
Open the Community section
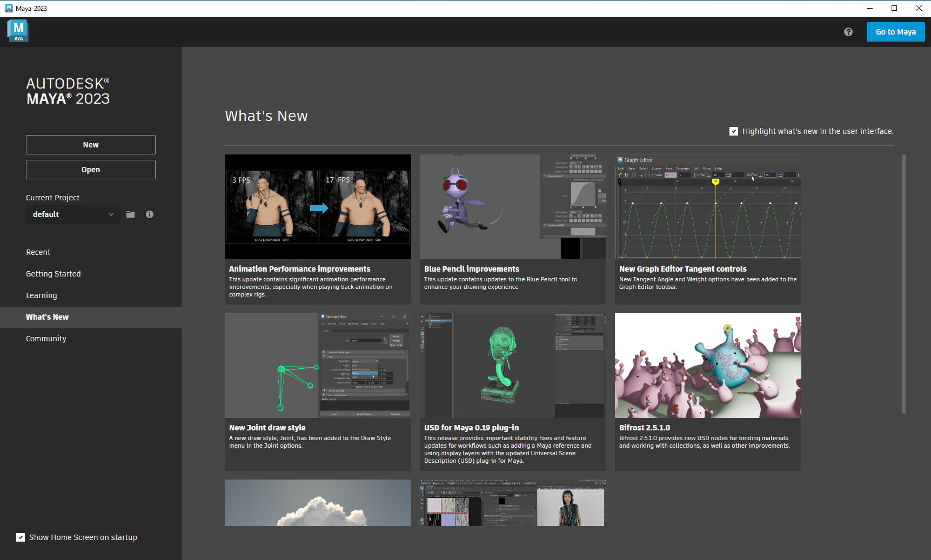91,339
